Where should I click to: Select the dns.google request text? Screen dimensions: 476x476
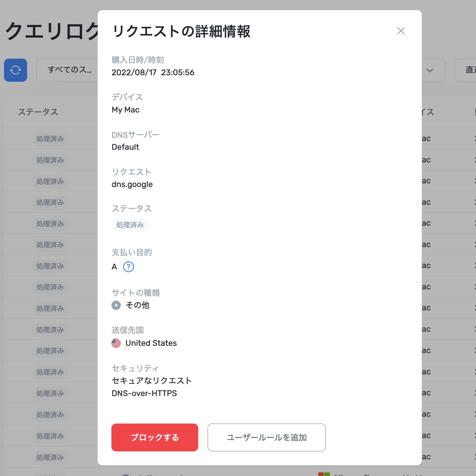132,184
